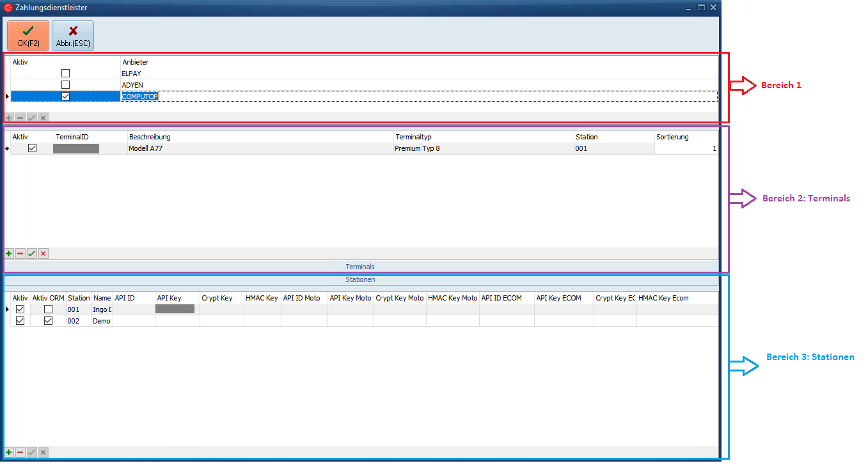Click green checkmark save icon in Terminals area
868x468 pixels.
click(32, 254)
